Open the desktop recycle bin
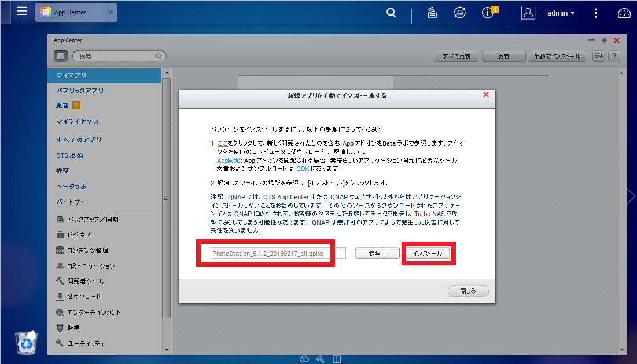 (x=27, y=343)
